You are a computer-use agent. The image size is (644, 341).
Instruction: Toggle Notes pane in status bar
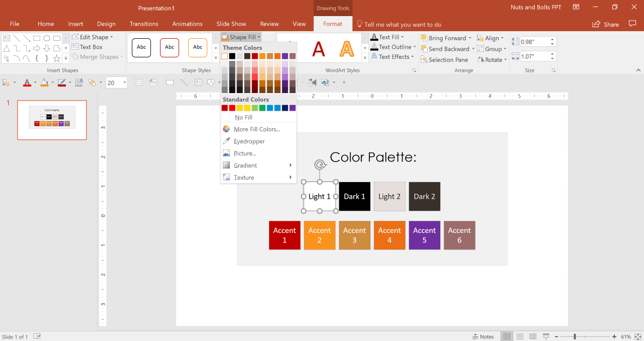pyautogui.click(x=483, y=336)
